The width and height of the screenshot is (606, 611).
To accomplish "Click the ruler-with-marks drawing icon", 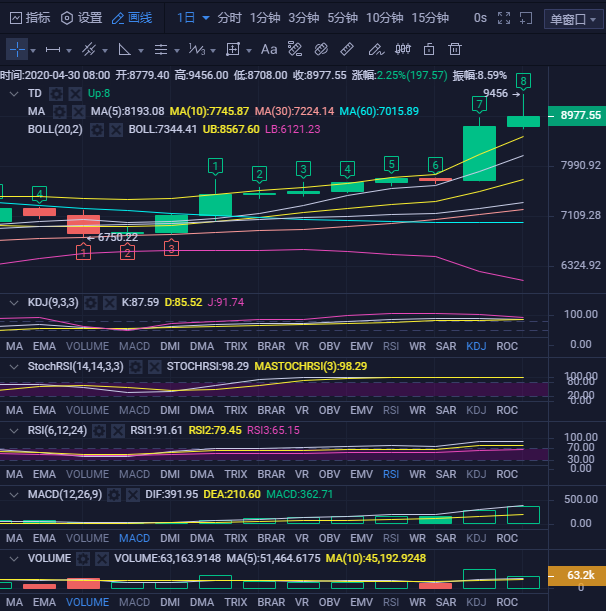I will tap(295, 49).
